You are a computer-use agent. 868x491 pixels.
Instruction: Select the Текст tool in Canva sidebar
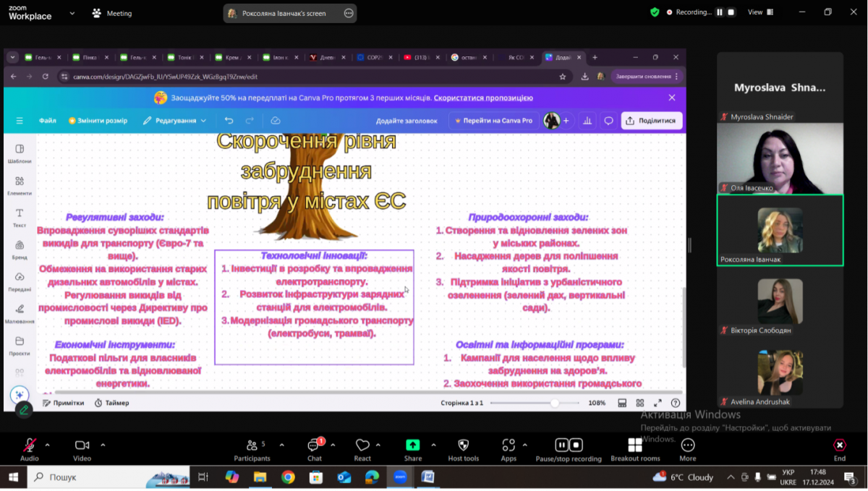click(x=20, y=217)
